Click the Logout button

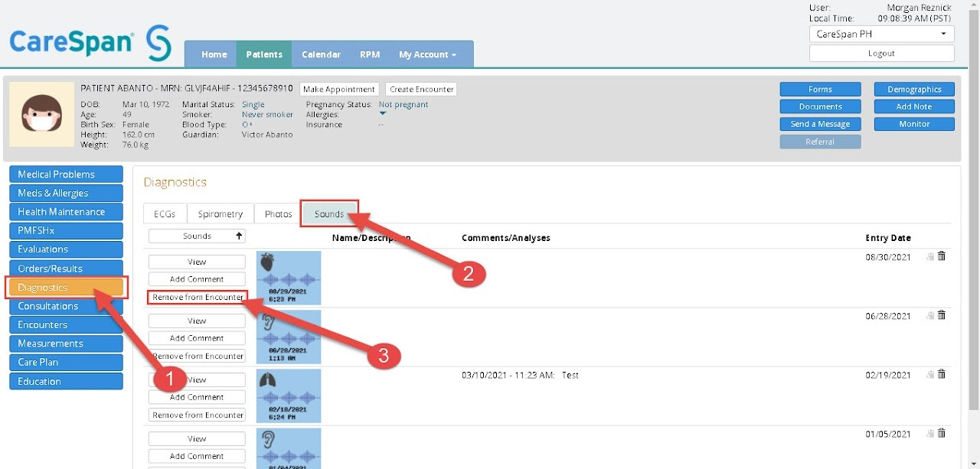coord(881,54)
